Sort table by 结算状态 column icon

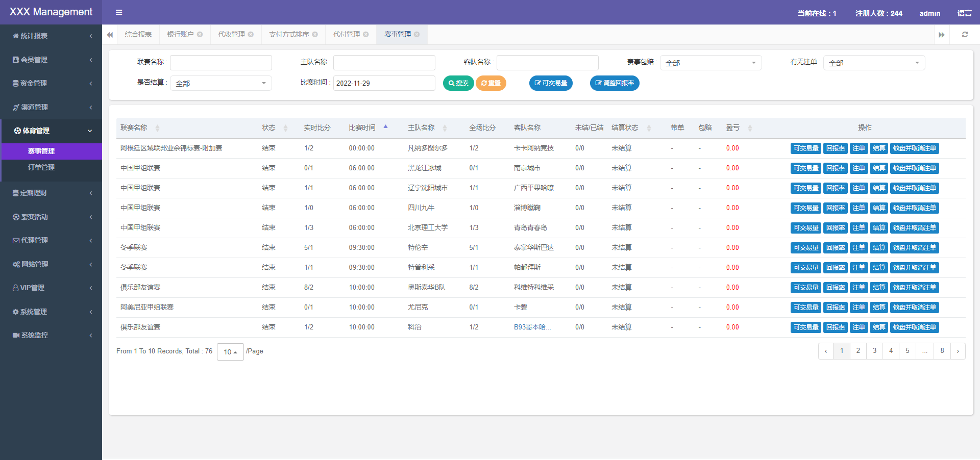coord(649,128)
